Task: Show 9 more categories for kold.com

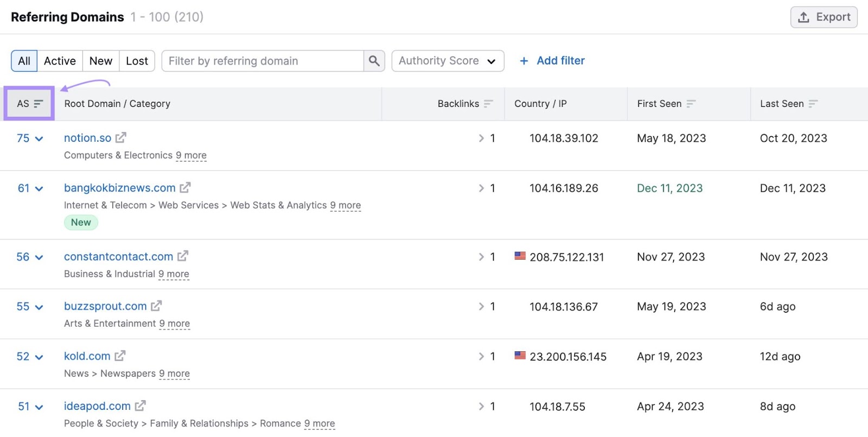Action: point(174,373)
